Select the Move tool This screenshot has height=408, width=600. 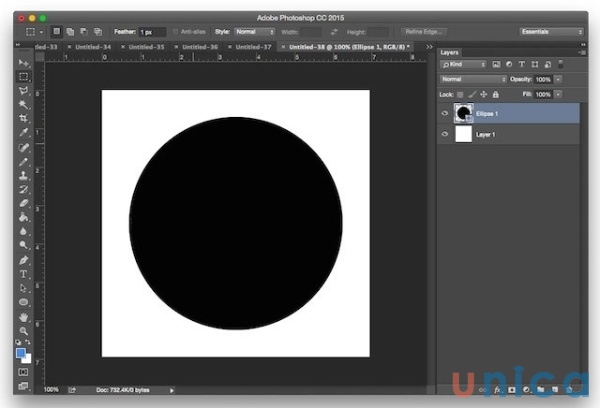(23, 62)
